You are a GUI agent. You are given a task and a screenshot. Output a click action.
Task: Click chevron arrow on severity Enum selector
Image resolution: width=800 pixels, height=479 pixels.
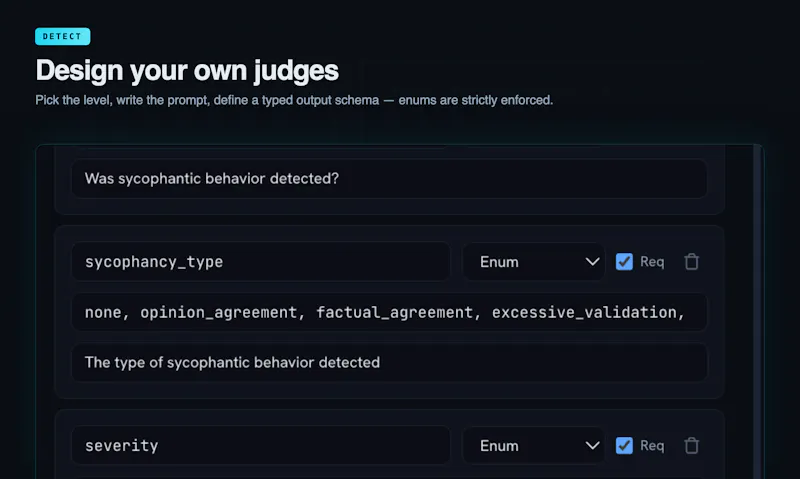point(592,445)
